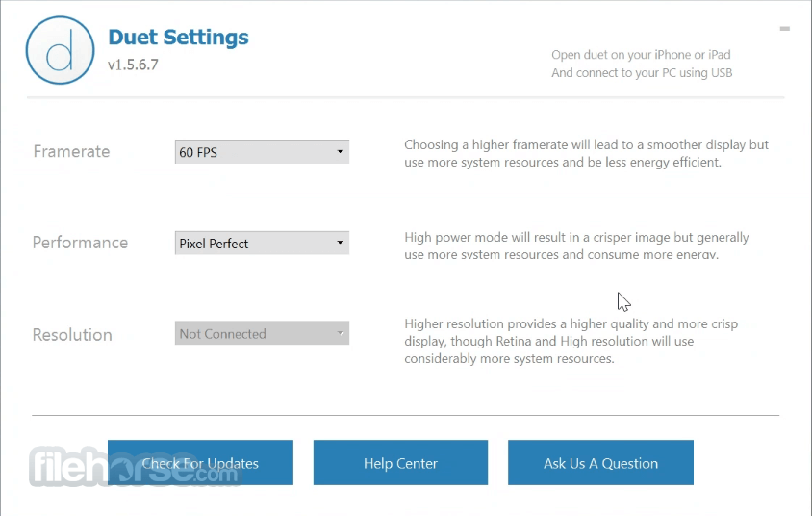
Task: Click the disabled Not Connected resolution dropdown
Action: [262, 334]
